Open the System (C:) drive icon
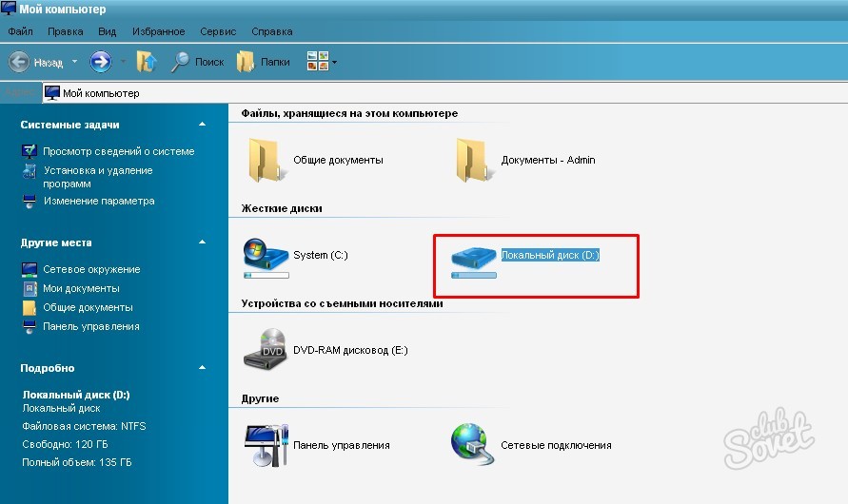This screenshot has width=848, height=504. tap(266, 256)
